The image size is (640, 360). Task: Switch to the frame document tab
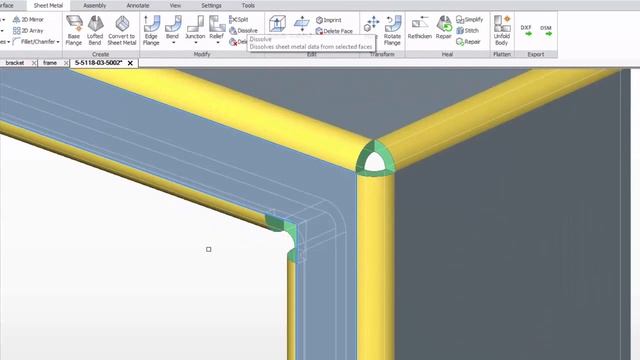pos(50,63)
